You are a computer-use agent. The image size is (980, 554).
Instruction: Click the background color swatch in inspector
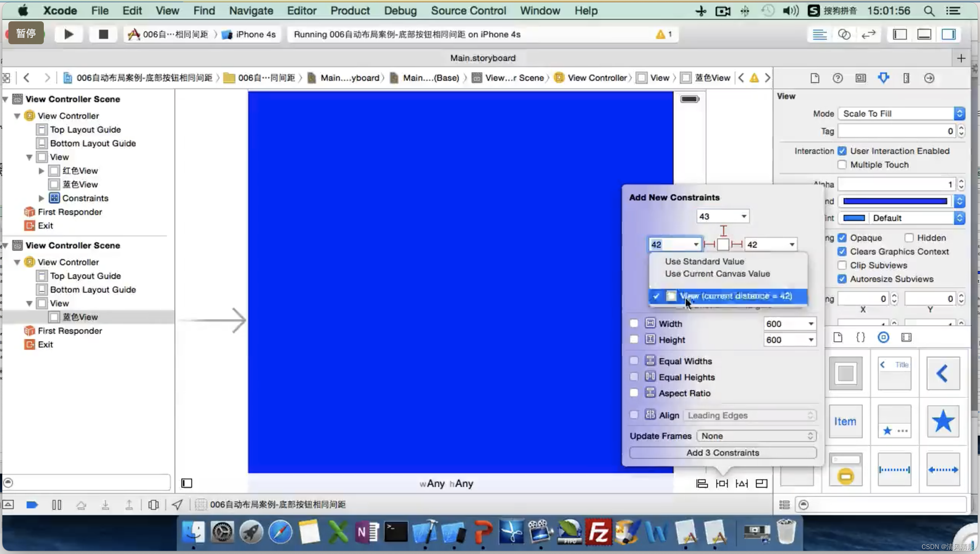coord(895,201)
